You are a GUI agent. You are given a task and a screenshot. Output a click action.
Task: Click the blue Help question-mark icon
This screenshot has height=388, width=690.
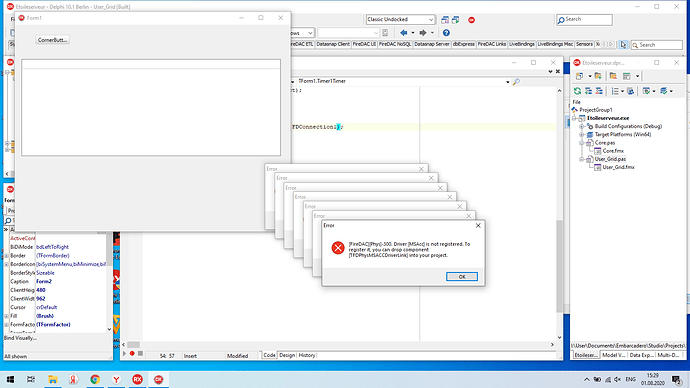(x=446, y=33)
